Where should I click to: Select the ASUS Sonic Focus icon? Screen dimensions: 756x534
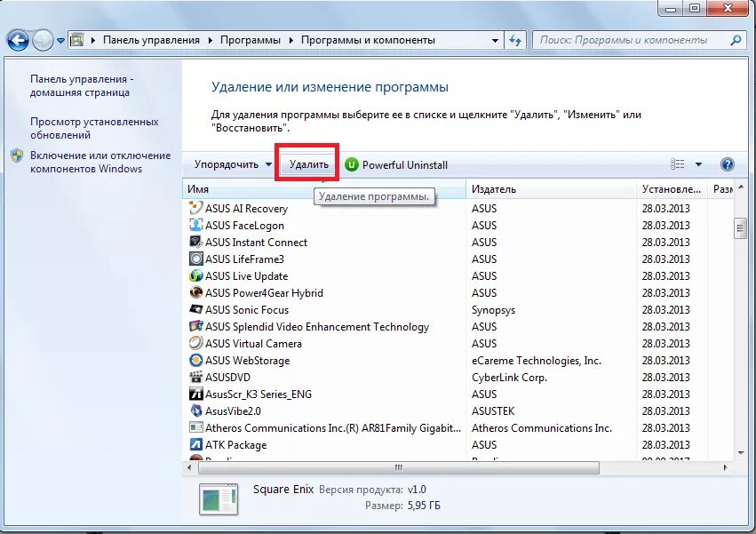pyautogui.click(x=195, y=309)
